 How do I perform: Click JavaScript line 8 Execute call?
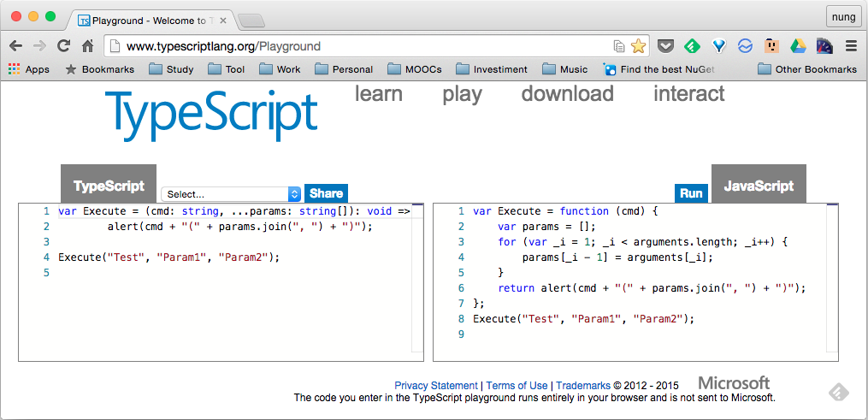click(583, 319)
